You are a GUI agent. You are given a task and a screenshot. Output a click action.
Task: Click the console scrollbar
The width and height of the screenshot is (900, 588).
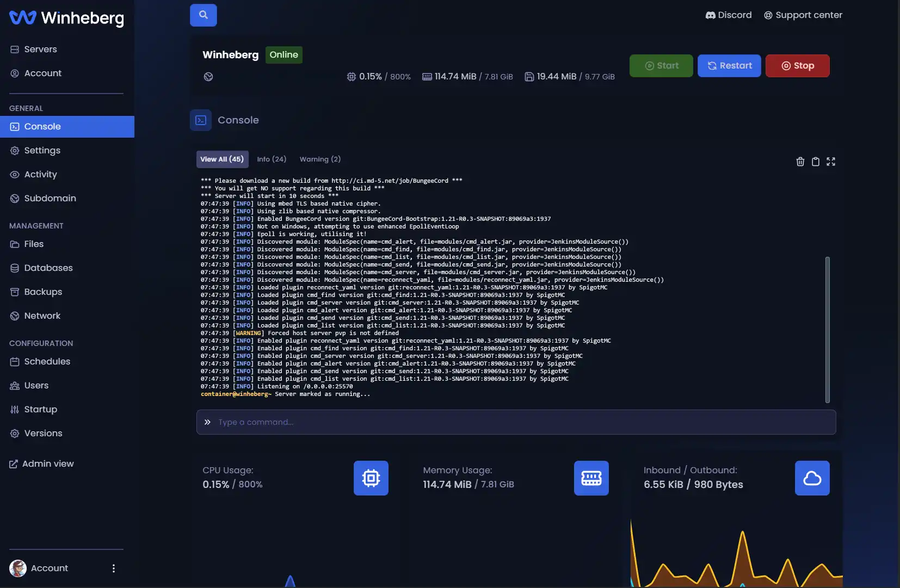827,330
